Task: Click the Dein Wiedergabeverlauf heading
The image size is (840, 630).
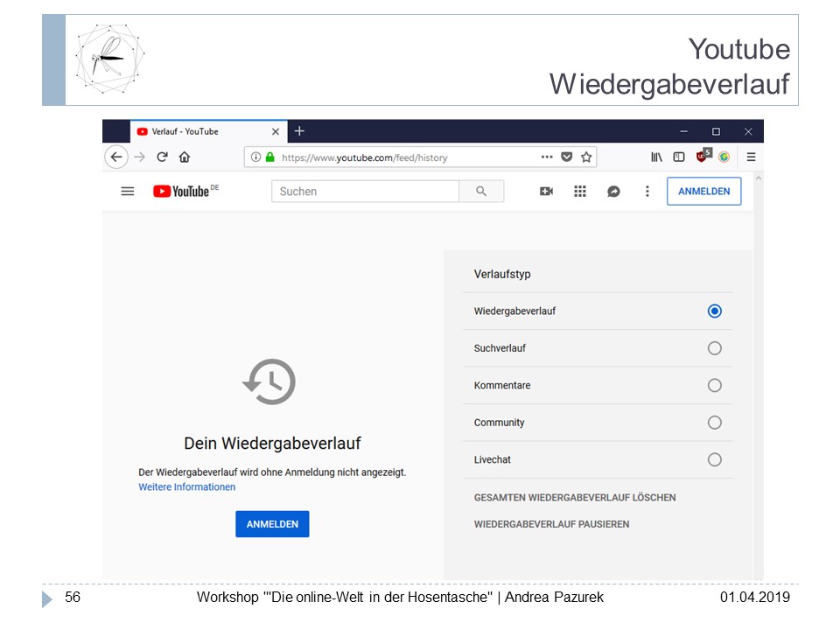Action: (x=272, y=443)
